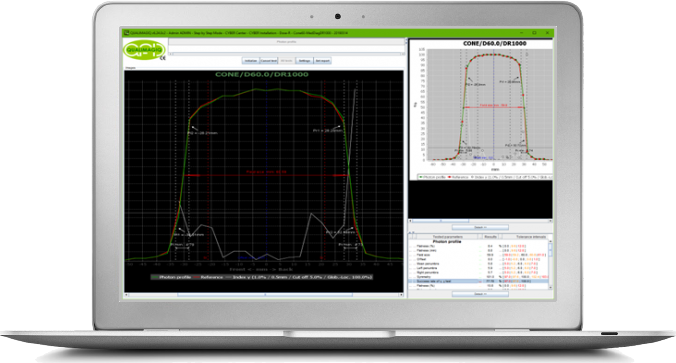Click the app icon in the title bar
Viewport: 676px width, 363px height.
127,33
